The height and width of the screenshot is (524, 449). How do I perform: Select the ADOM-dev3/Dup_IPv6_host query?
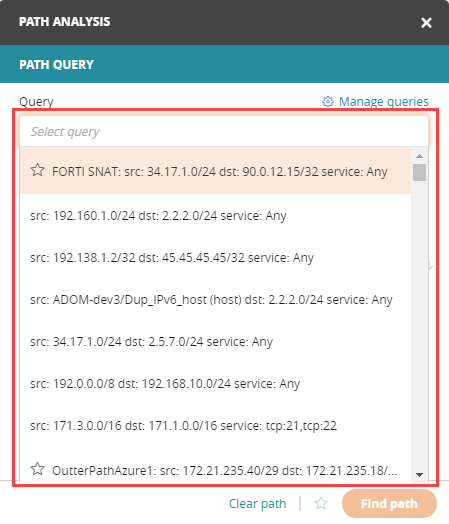(x=215, y=300)
